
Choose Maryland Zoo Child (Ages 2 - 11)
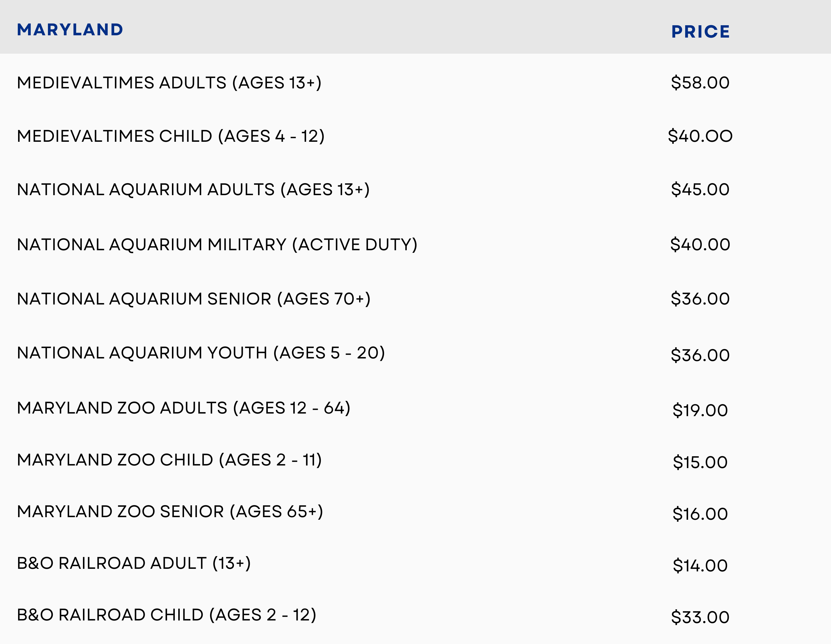(169, 459)
